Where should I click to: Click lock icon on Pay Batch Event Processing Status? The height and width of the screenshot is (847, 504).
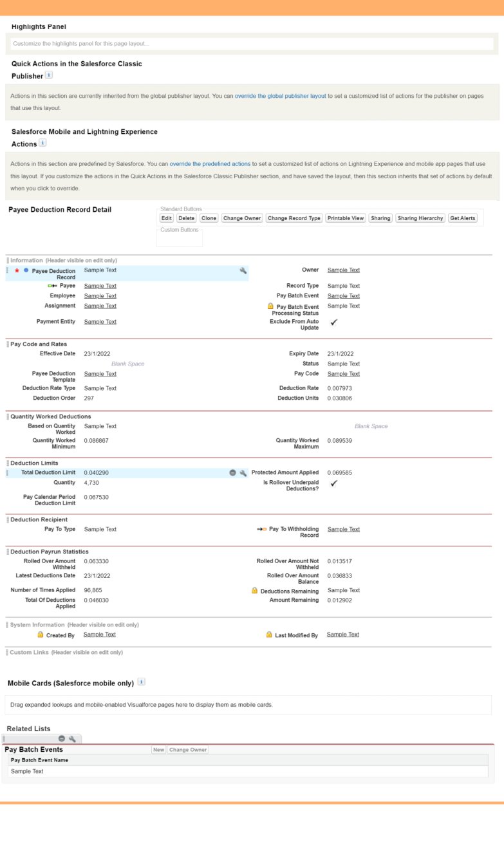pos(270,307)
